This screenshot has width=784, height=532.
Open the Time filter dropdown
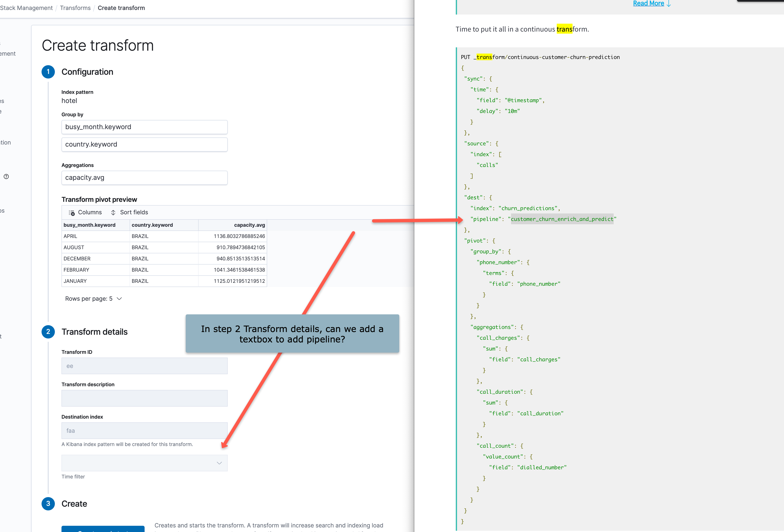coord(144,463)
